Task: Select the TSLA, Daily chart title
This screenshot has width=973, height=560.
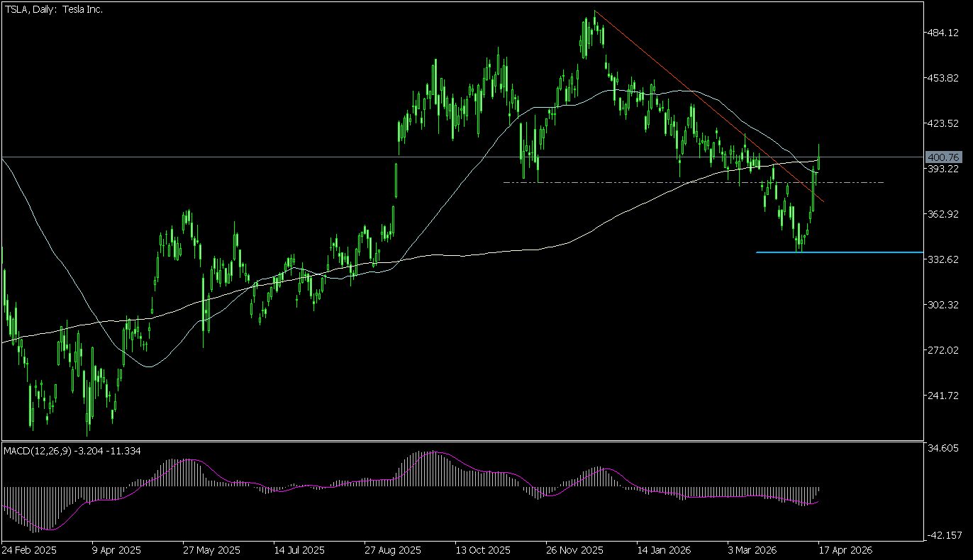Action: pyautogui.click(x=54, y=9)
